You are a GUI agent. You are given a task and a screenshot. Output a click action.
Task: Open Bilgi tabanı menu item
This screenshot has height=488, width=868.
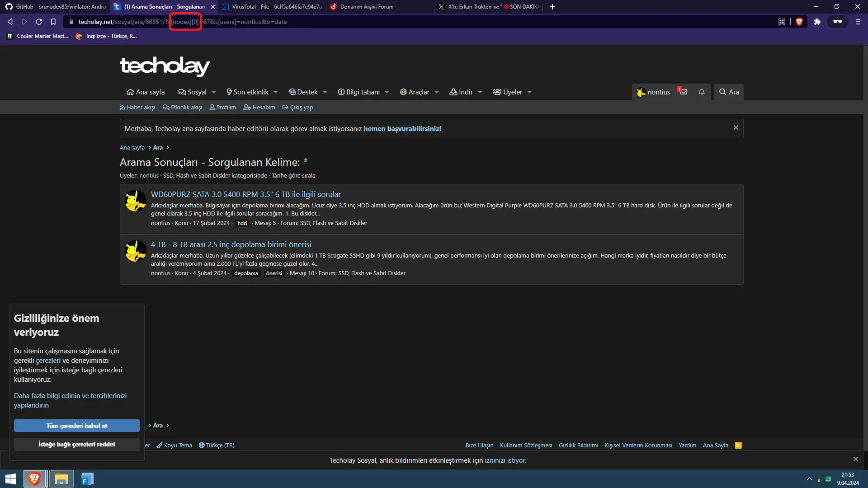click(x=359, y=92)
